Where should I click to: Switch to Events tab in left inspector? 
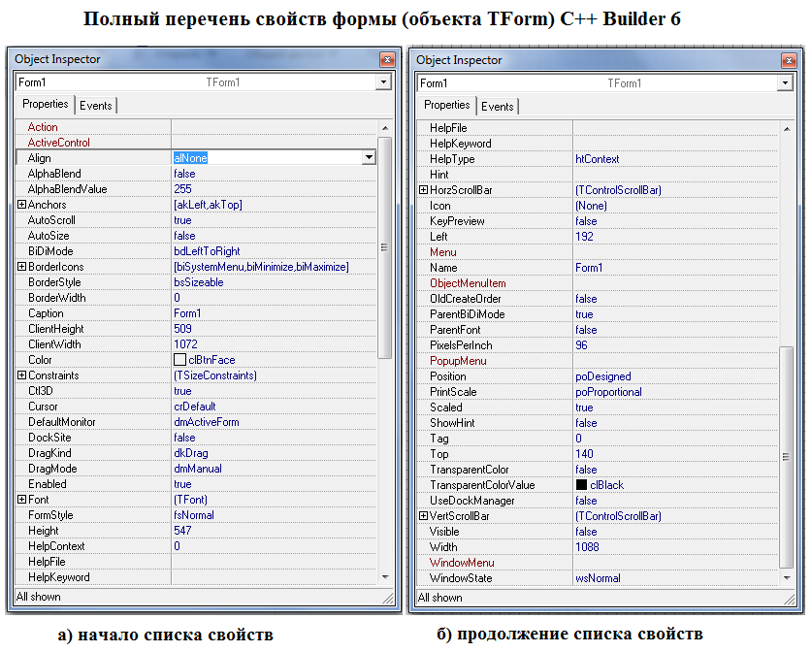click(96, 105)
